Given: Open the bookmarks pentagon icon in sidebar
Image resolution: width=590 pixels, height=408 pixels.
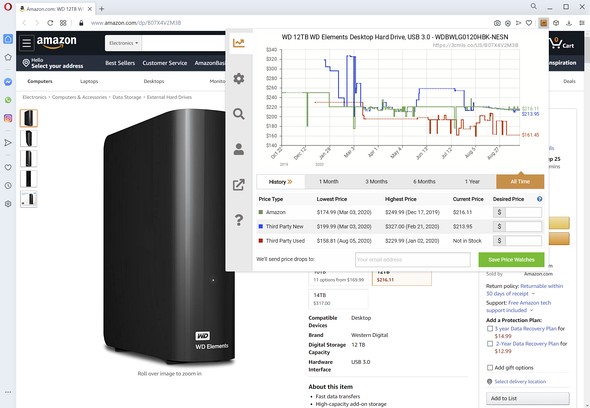Looking at the screenshot, I should coord(8,57).
